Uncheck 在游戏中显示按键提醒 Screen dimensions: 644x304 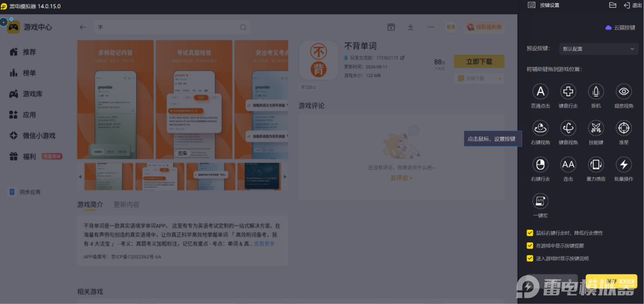coord(530,246)
